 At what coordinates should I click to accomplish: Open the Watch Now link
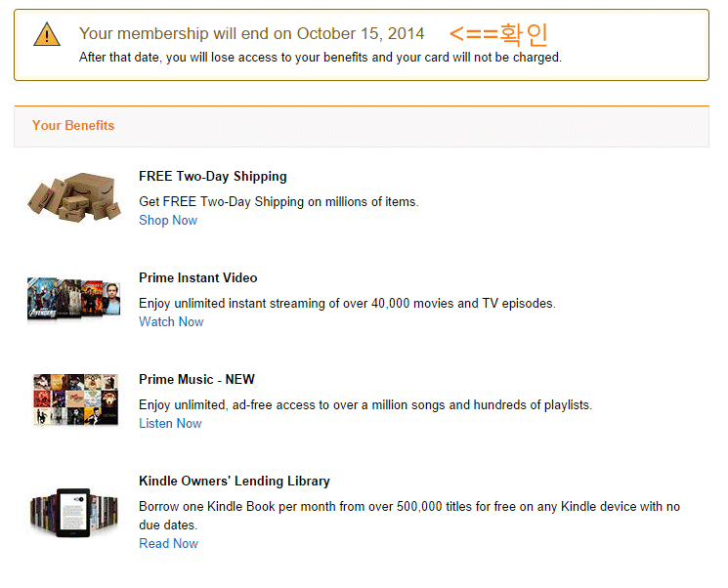[171, 322]
